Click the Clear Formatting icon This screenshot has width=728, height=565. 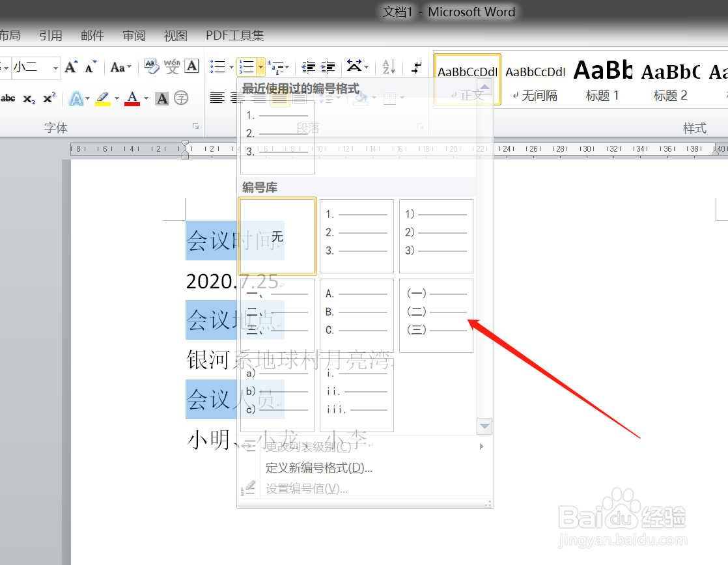(151, 66)
